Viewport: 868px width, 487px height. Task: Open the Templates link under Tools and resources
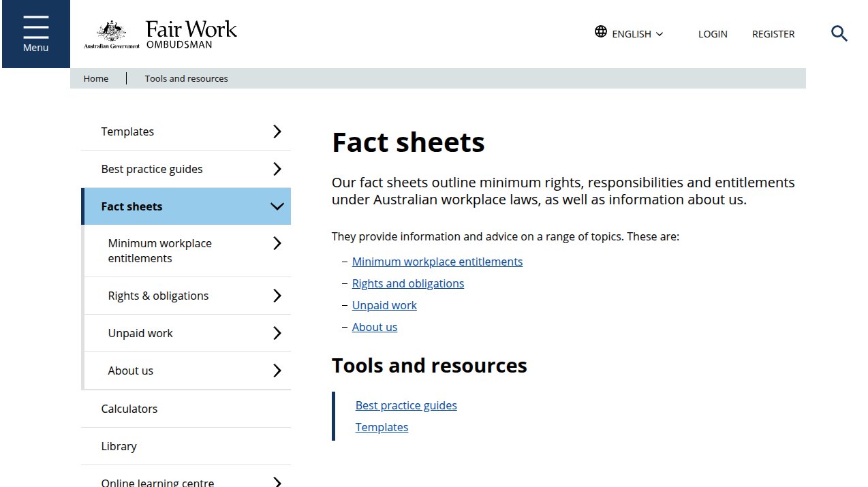[x=382, y=427]
